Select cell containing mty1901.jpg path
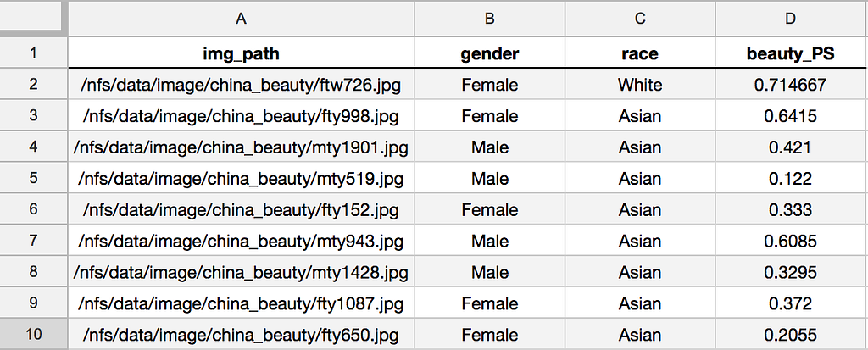This screenshot has width=868, height=350. [241, 147]
